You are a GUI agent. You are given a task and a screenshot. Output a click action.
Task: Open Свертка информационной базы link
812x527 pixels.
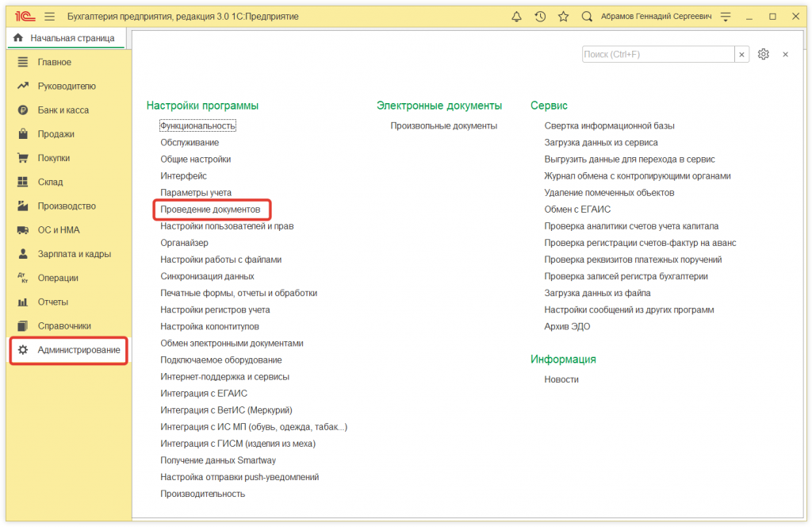tap(609, 125)
